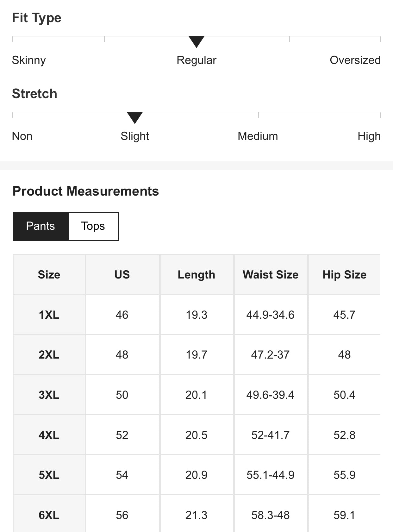The width and height of the screenshot is (393, 532).
Task: Select the 3XL size row
Action: click(49, 395)
